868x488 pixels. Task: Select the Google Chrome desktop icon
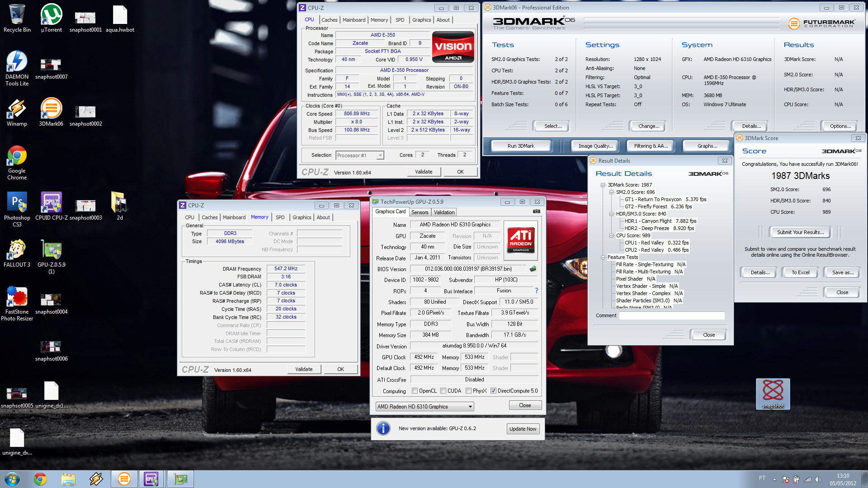[x=17, y=163]
